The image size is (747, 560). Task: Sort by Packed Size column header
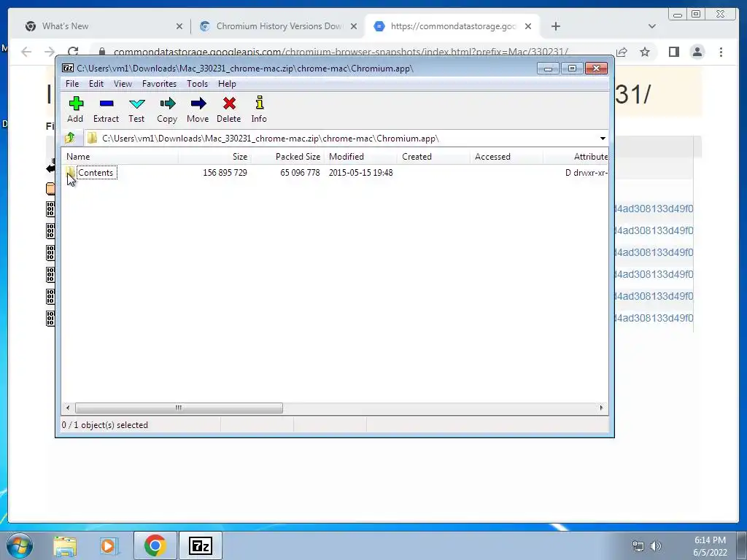point(287,157)
